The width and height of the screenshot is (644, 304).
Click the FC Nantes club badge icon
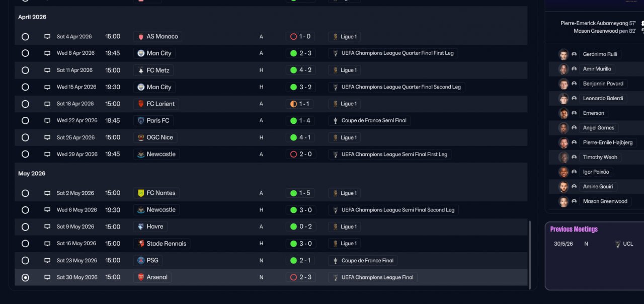141,193
